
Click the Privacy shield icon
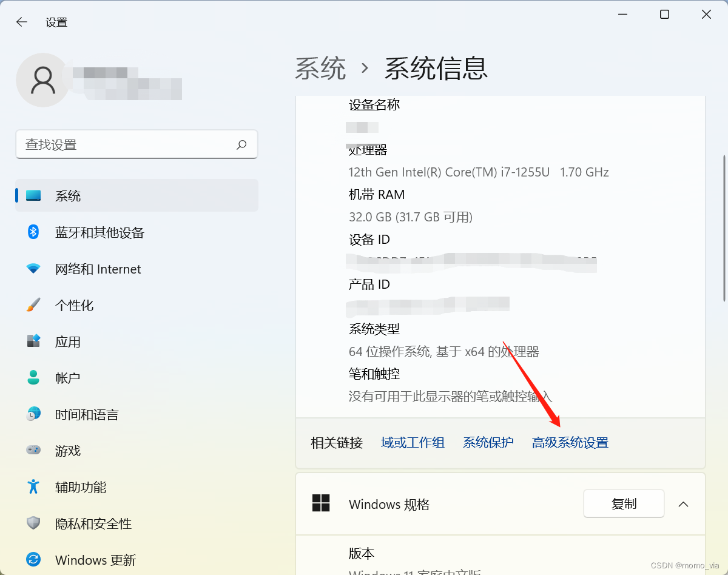point(33,523)
